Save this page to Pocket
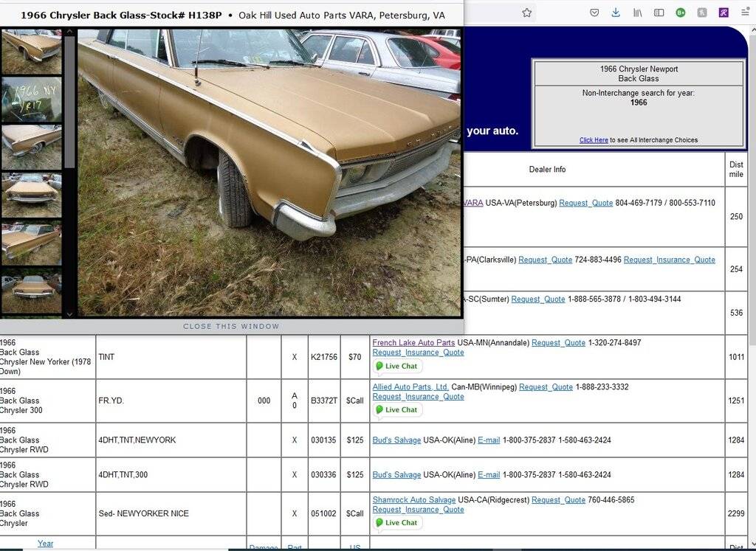 click(594, 13)
